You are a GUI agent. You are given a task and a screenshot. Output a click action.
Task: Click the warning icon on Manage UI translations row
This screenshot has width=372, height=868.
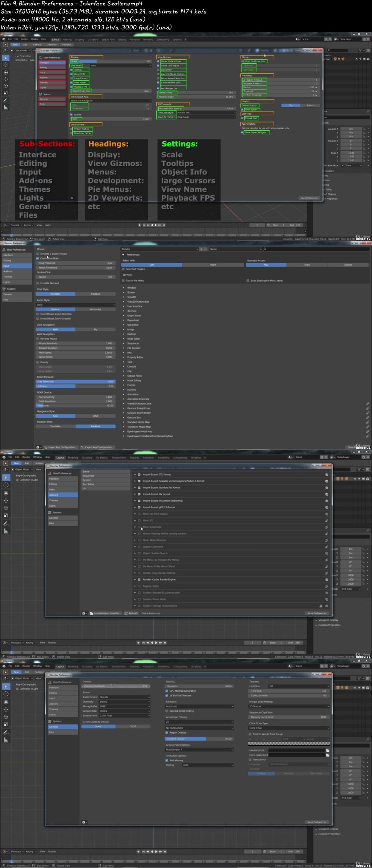(321, 606)
